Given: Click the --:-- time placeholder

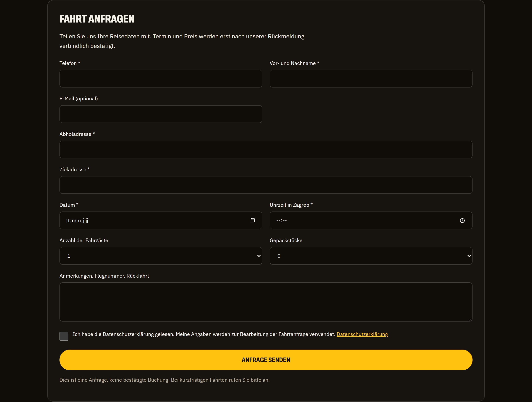Looking at the screenshot, I should click(x=282, y=221).
